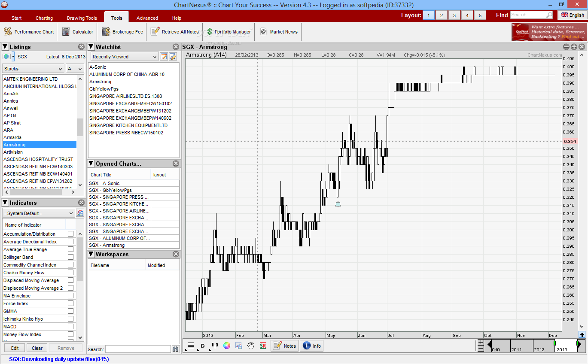Switch to the Charting tab
This screenshot has height=364, width=588.
click(44, 18)
